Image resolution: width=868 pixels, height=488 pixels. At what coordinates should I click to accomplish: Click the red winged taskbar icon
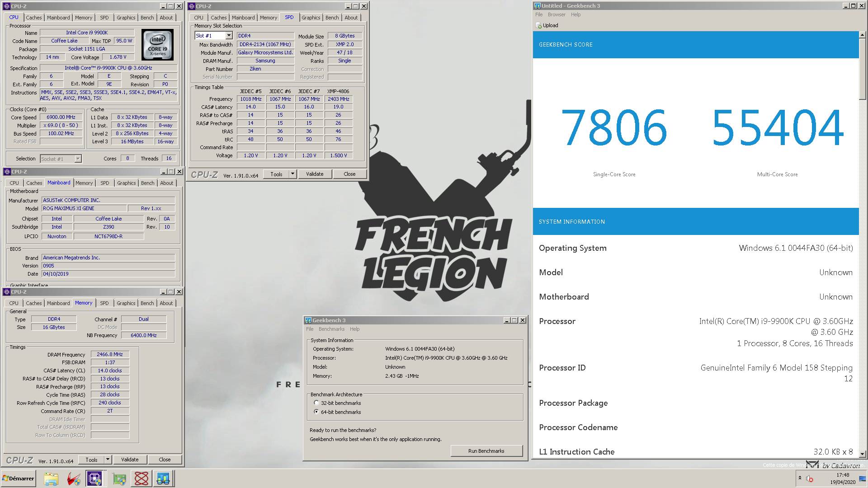(73, 479)
